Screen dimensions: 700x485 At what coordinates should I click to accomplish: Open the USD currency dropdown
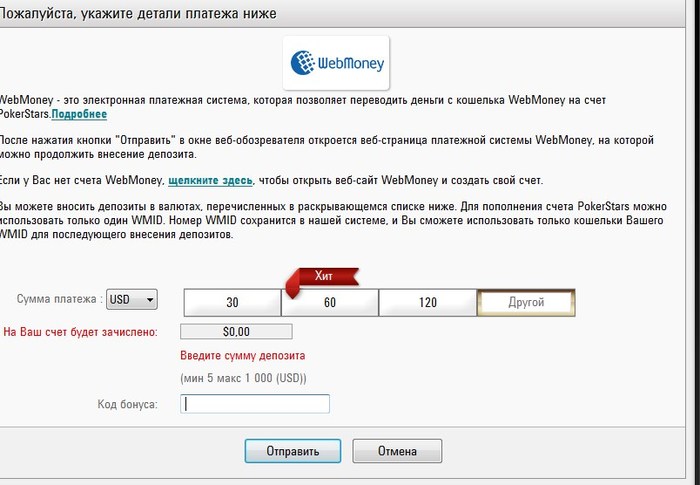click(132, 299)
